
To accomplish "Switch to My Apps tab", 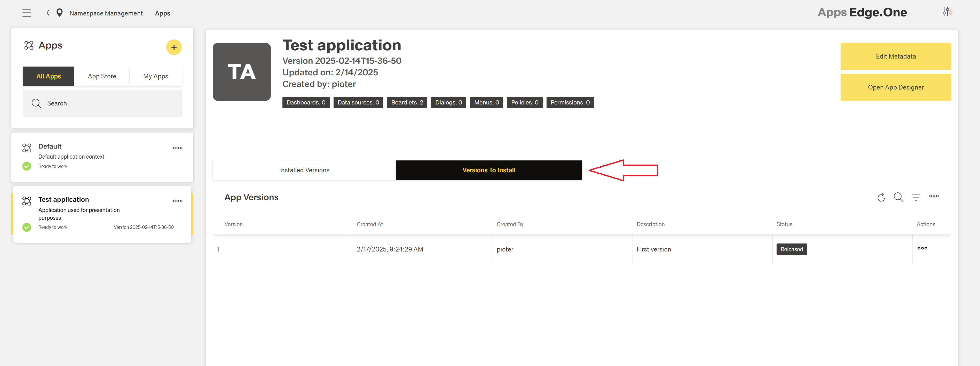I will click(156, 76).
